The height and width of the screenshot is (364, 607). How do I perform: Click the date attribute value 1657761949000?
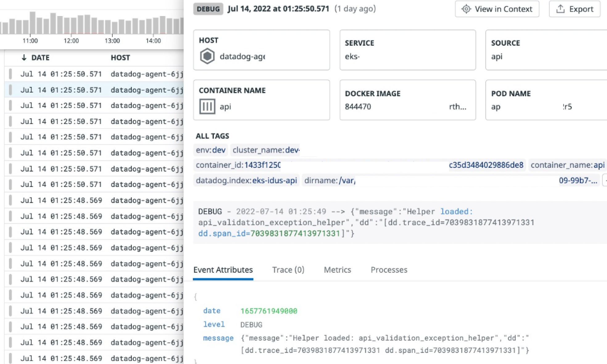pyautogui.click(x=268, y=311)
